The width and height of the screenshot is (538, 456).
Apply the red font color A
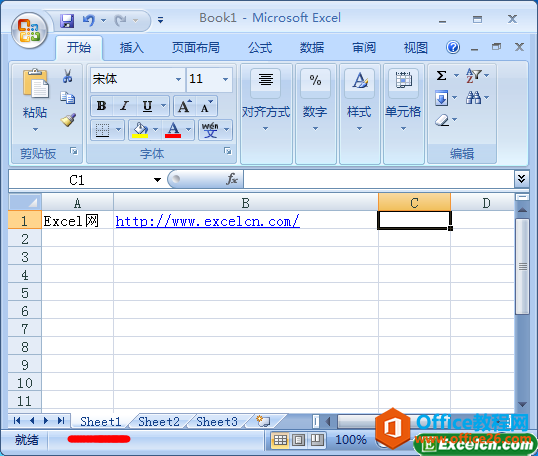[173, 130]
